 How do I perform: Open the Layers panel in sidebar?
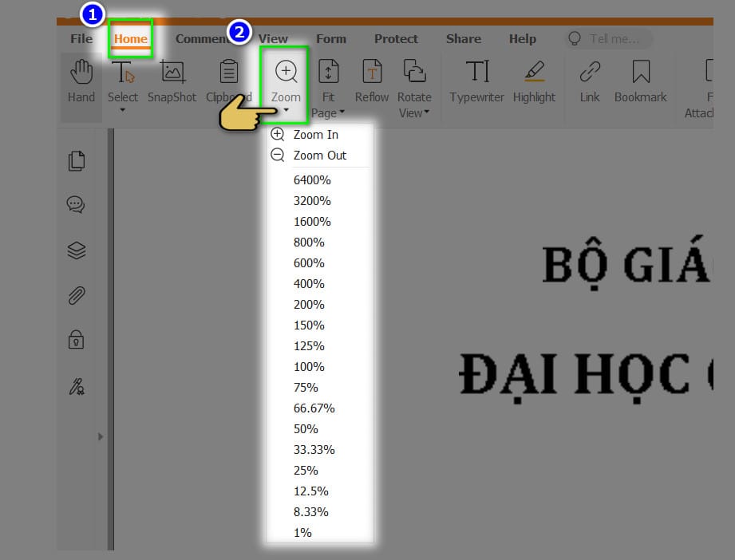click(x=77, y=250)
